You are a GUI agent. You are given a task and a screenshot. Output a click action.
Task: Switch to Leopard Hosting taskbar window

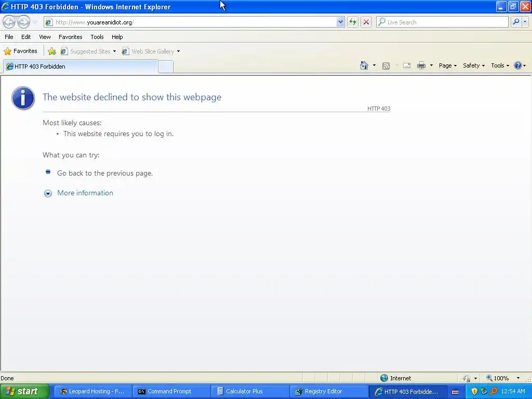pos(92,391)
